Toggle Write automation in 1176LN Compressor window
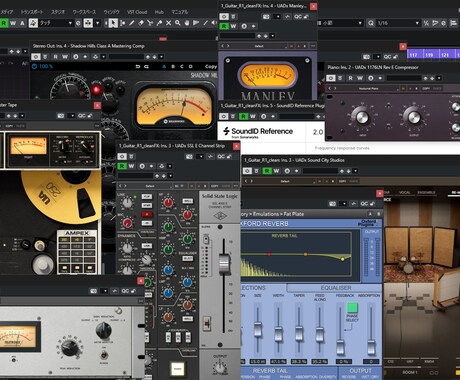The height and width of the screenshot is (380, 460). [360, 78]
